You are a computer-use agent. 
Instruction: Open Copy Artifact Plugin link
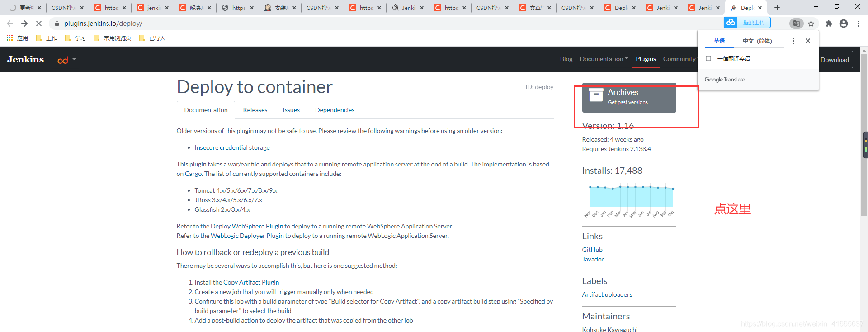point(251,282)
